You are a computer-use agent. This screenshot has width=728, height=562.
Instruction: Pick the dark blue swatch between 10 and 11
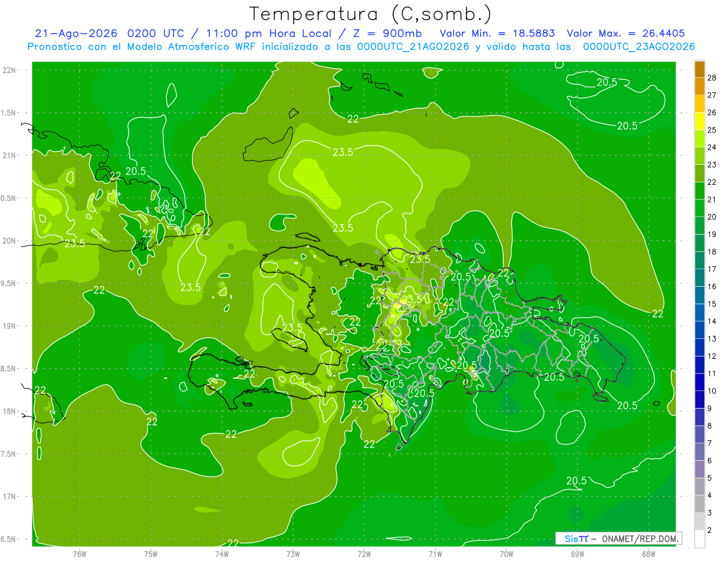coord(700,382)
